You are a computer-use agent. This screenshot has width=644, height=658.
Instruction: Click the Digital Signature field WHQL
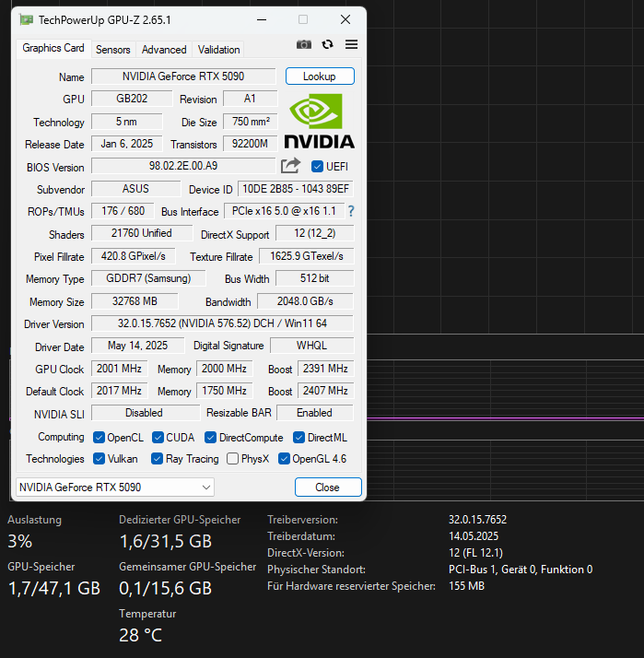click(312, 346)
